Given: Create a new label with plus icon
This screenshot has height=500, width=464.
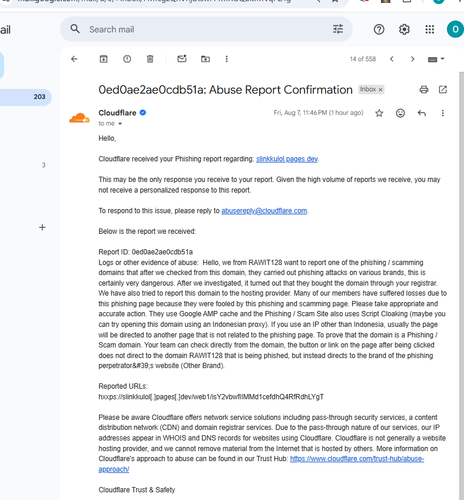Looking at the screenshot, I should 42,227.
